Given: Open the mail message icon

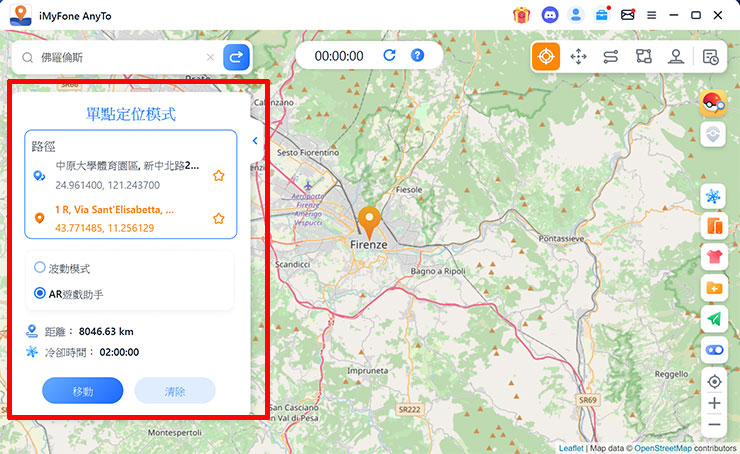Looking at the screenshot, I should [627, 15].
